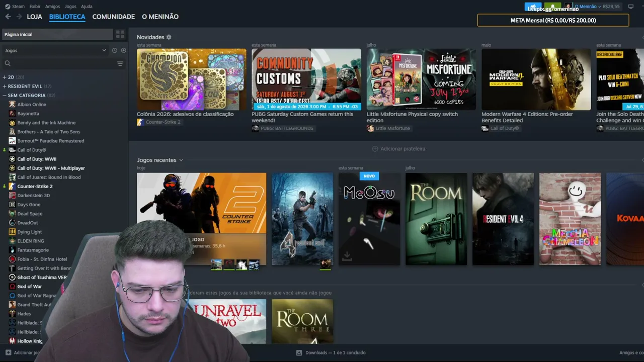The image size is (644, 362).
Task: Open the O MENINÃO profile tab
Action: pyautogui.click(x=160, y=17)
